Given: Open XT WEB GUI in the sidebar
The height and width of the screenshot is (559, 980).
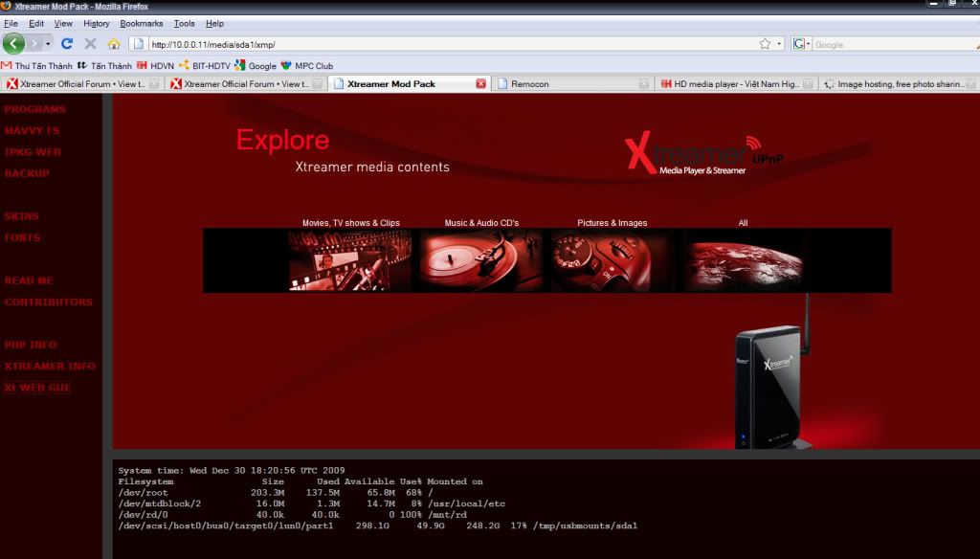Looking at the screenshot, I should pos(37,388).
